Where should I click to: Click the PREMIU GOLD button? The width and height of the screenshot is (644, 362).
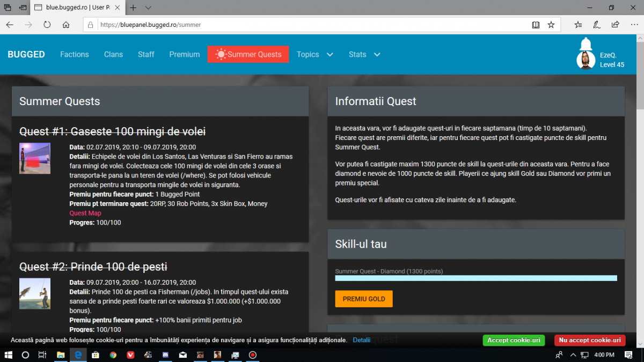[364, 299]
